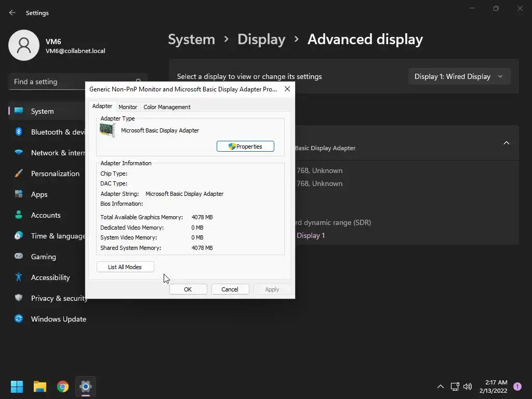The image size is (532, 399).
Task: Click the Time & language globe icon
Action: (x=19, y=235)
